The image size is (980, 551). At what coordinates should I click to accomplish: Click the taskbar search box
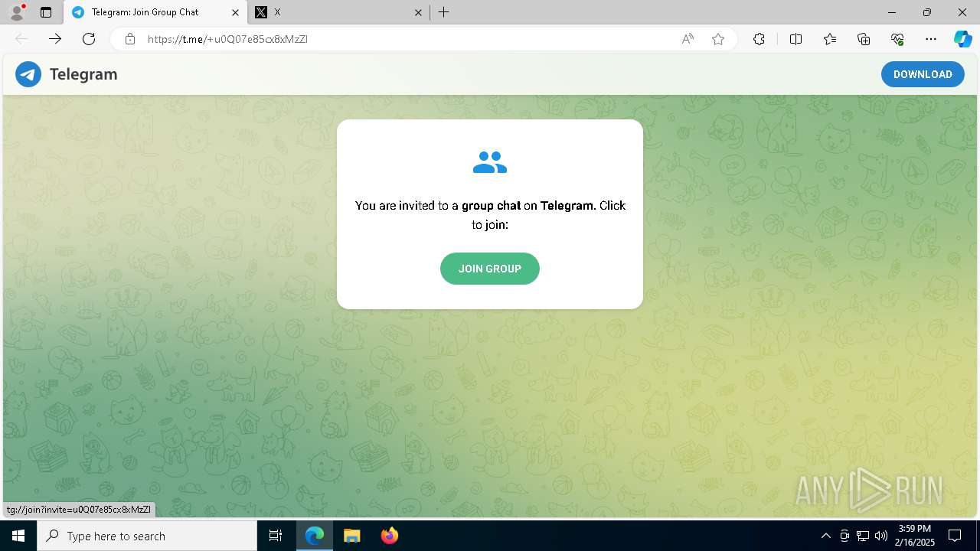click(147, 536)
